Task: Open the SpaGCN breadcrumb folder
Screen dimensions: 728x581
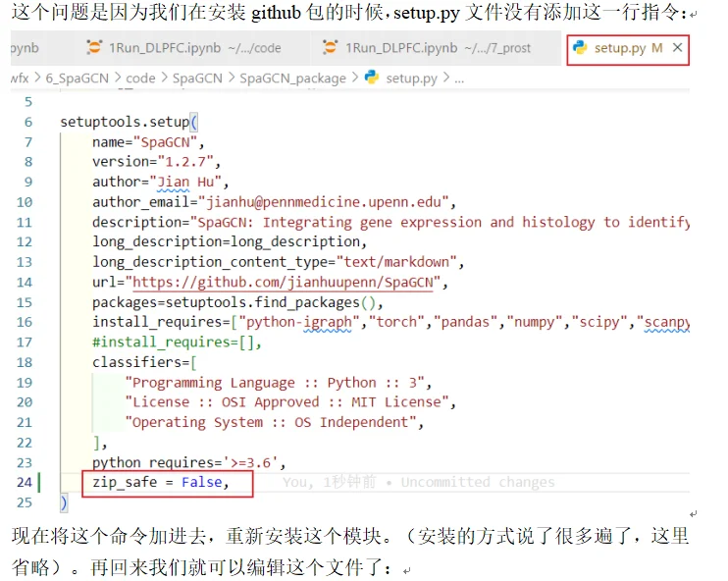Action: pyautogui.click(x=197, y=79)
